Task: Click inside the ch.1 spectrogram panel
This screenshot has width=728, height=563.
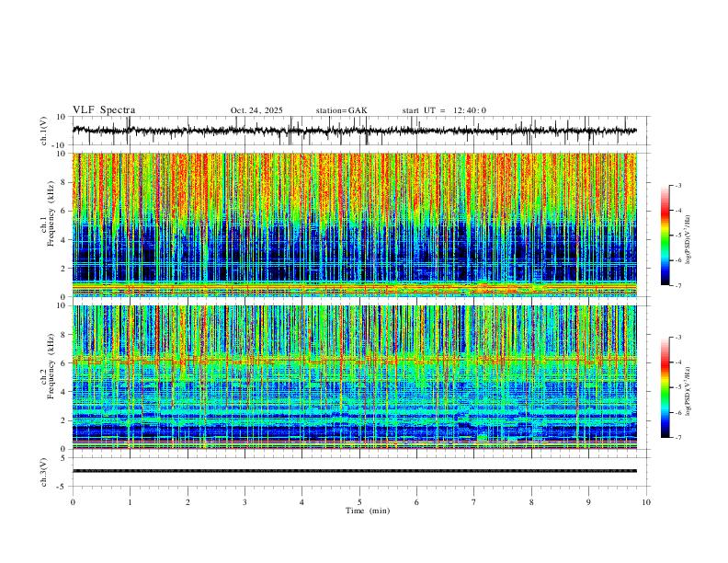Action: coord(354,224)
